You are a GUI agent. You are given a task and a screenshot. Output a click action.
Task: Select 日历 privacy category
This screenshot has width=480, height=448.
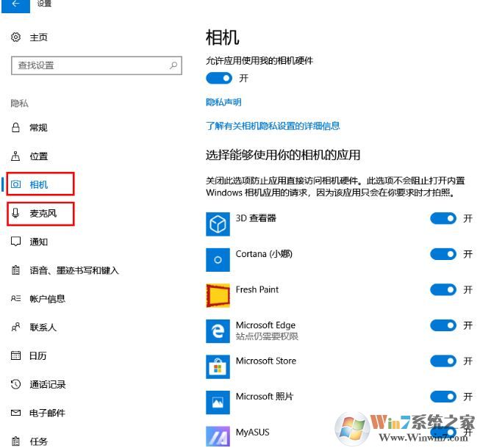coord(38,355)
